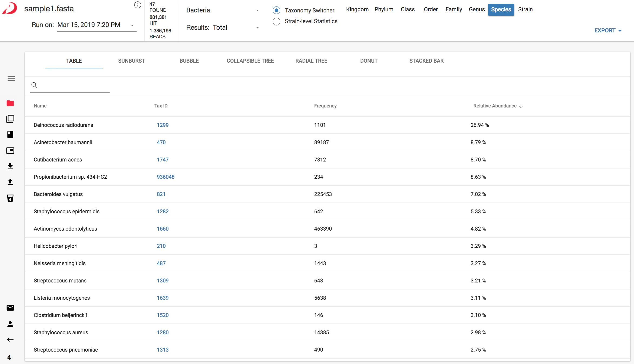Switch to the SUNBURST visualization tab
This screenshot has width=634, height=364.
coord(131,61)
